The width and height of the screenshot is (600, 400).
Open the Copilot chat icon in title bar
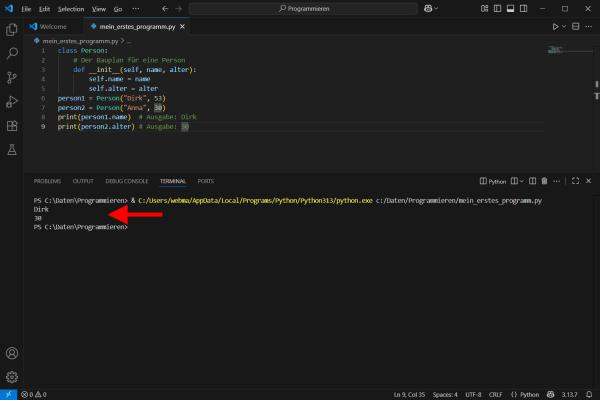click(x=428, y=8)
